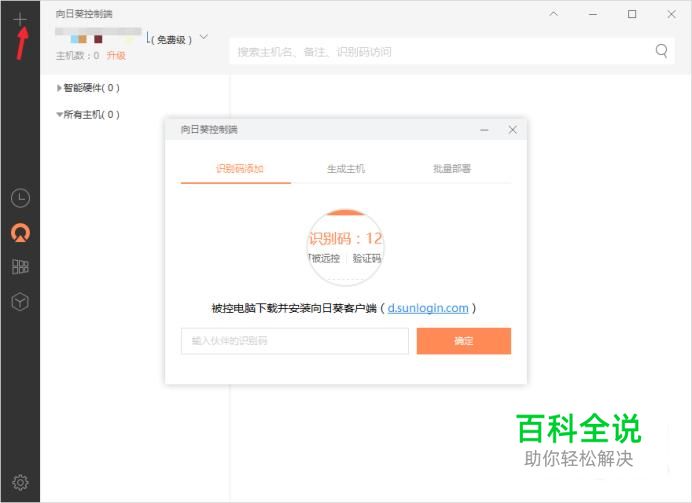
Task: Click the partner ID code input field
Action: (295, 341)
